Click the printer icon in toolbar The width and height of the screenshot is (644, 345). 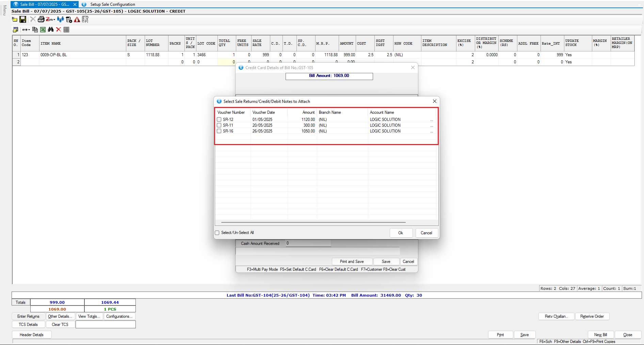point(41,19)
